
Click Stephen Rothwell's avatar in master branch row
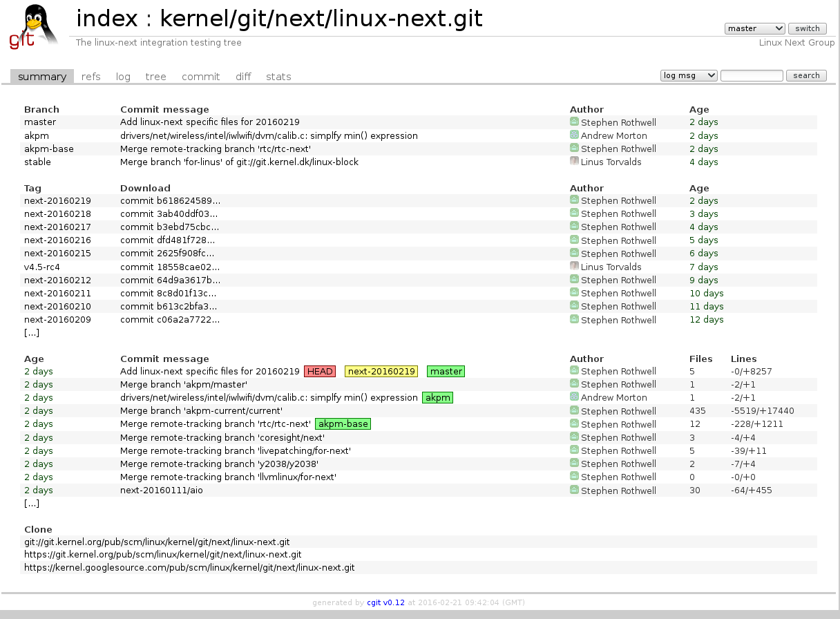pos(574,122)
